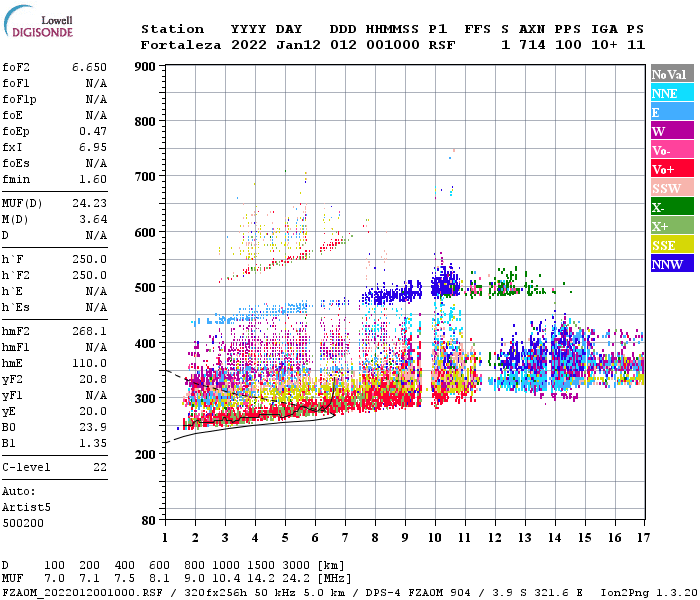700x600 pixels.
Task: Select the W purple legend swatch
Action: click(x=672, y=131)
